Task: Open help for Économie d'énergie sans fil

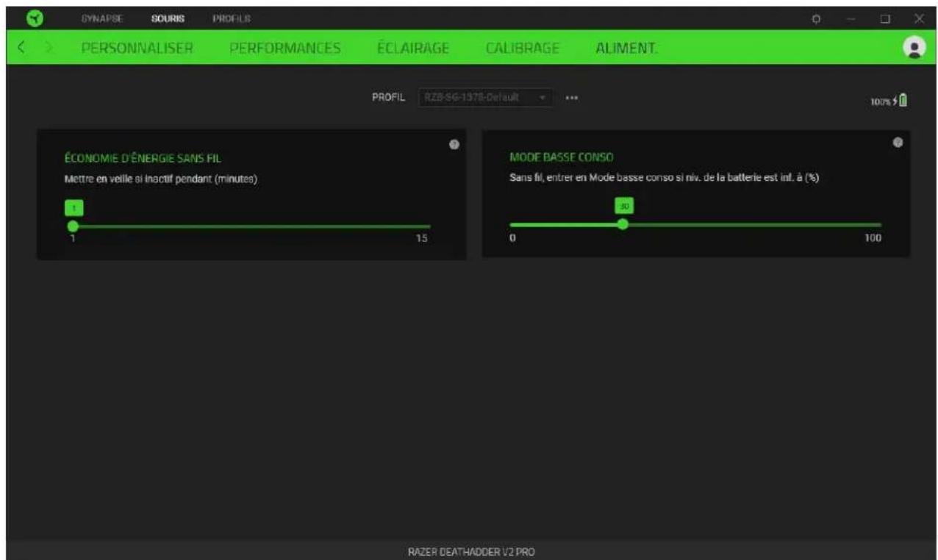Action: 454,144
